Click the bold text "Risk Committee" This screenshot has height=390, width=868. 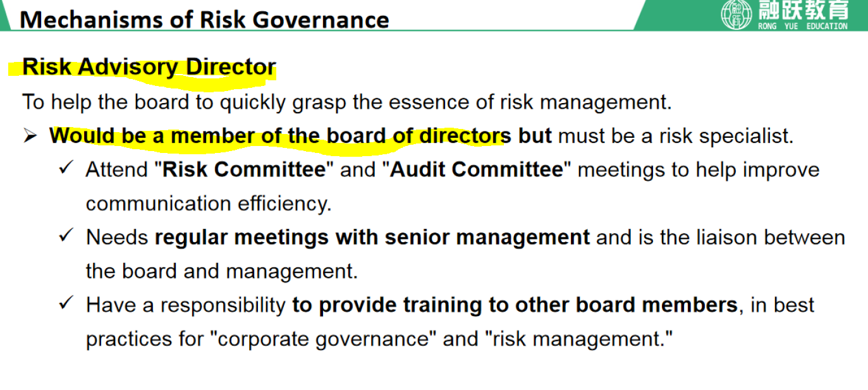244,170
